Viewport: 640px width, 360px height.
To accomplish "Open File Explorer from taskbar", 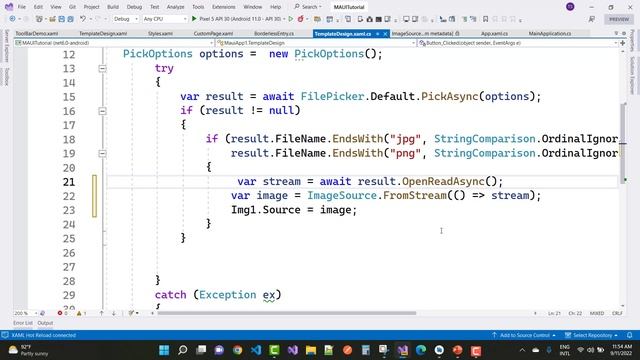I will (x=311, y=350).
